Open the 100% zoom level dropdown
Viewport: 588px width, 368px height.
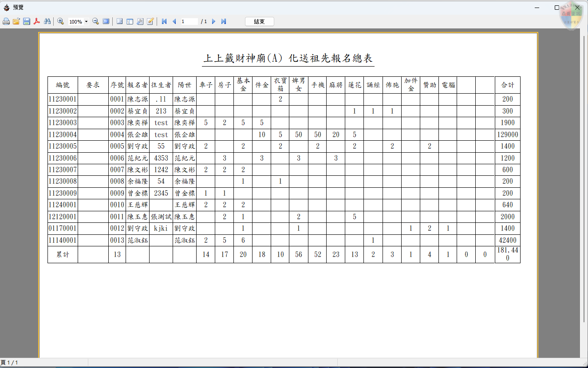coord(86,21)
